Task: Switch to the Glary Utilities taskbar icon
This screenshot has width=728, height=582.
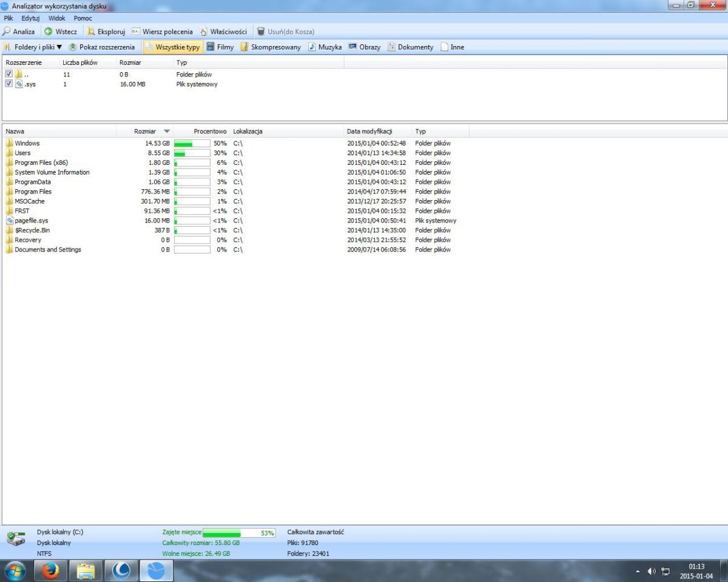Action: click(121, 571)
